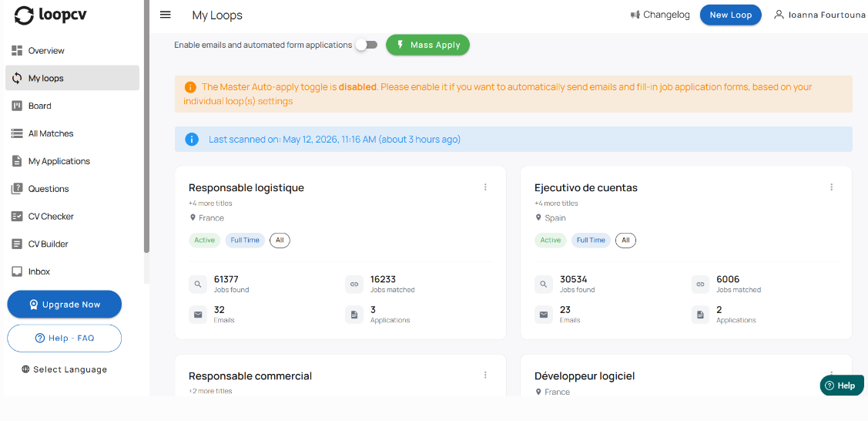
Task: Click +4 more titles under Responsable logistique
Action: pos(210,204)
